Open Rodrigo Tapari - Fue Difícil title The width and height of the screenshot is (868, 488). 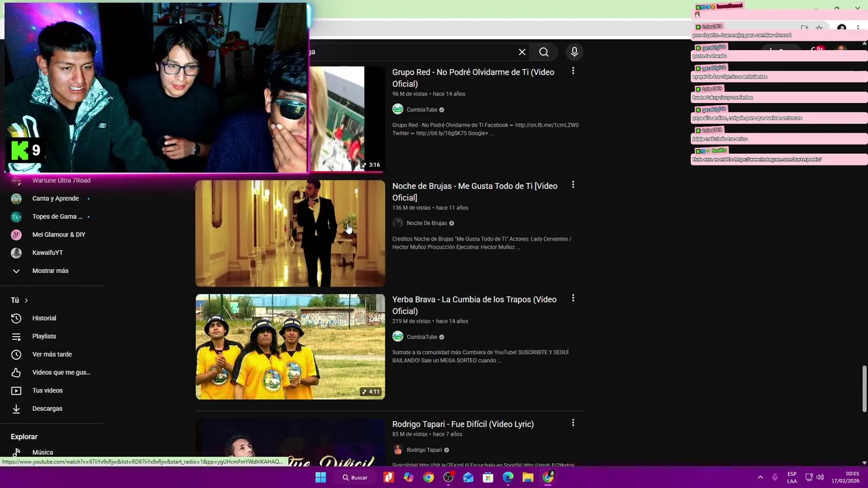click(x=463, y=424)
